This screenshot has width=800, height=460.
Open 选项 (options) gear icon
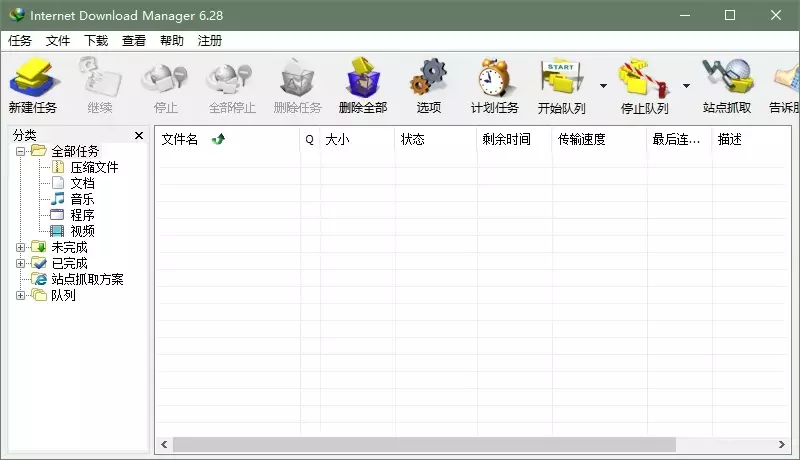pos(429,77)
